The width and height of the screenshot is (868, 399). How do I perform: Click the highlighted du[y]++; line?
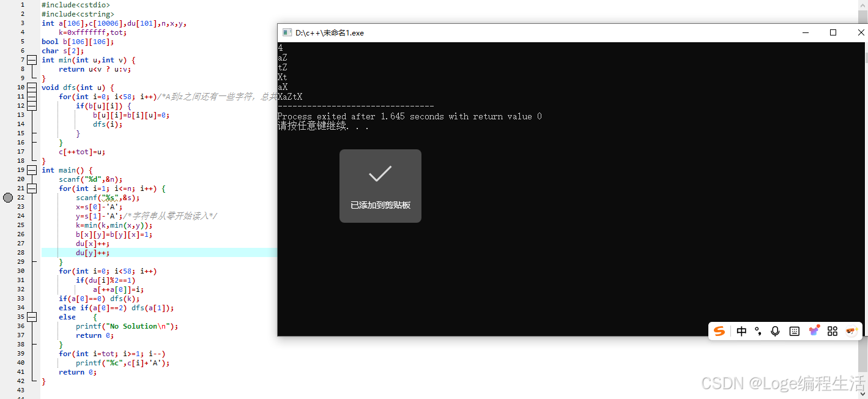[93, 253]
